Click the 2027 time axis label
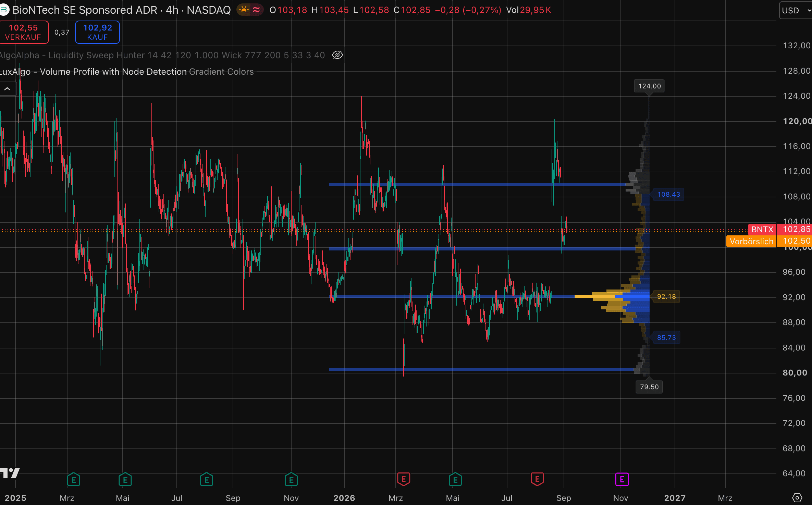This screenshot has height=505, width=812. point(675,498)
